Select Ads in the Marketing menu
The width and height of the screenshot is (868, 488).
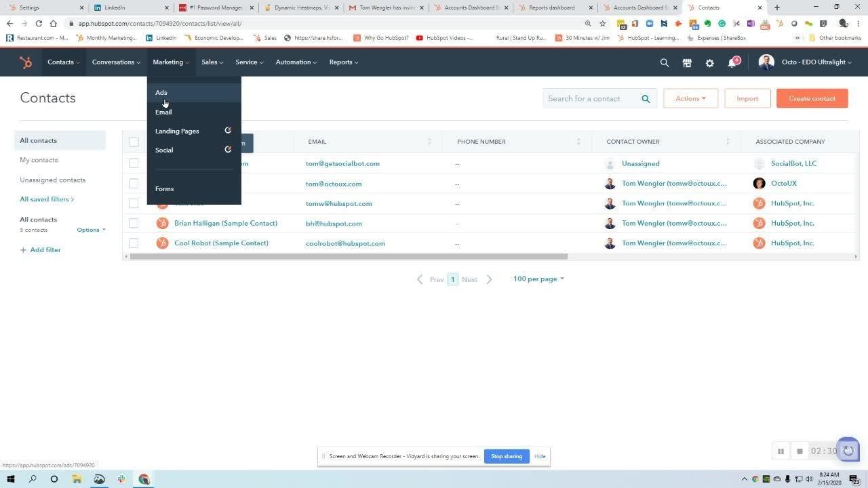pos(194,93)
